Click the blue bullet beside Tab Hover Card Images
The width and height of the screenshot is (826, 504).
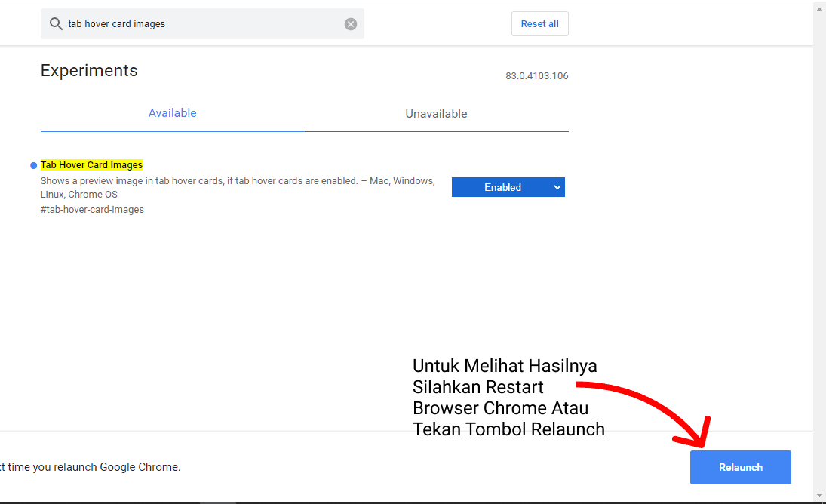click(x=32, y=164)
